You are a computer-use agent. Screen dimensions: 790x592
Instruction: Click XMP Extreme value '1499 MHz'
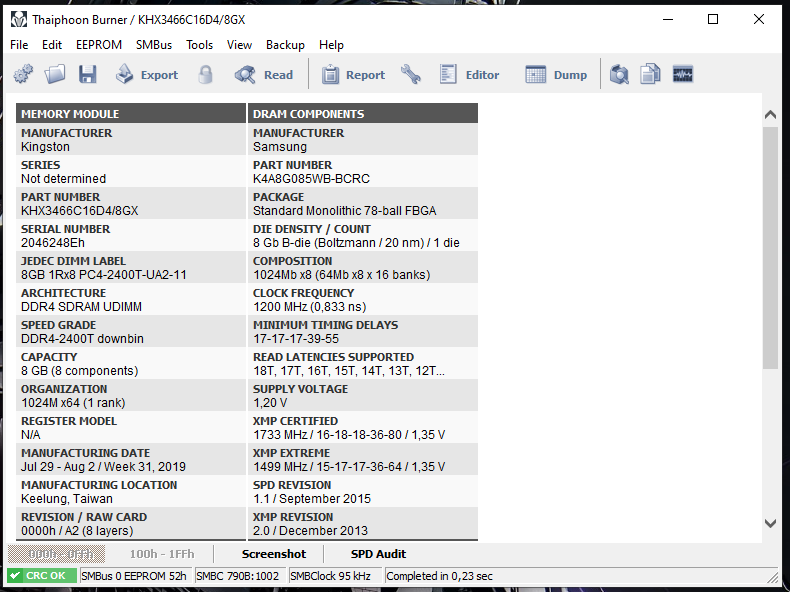(280, 467)
